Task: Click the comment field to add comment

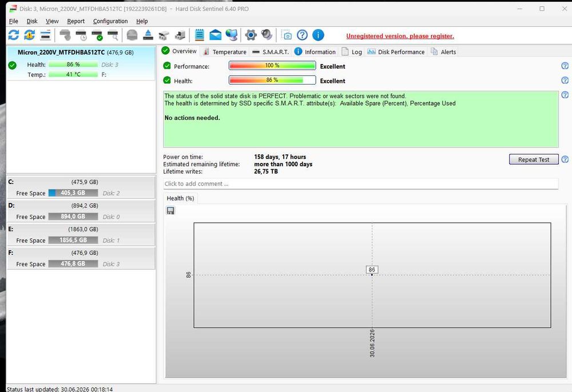Action: click(361, 183)
